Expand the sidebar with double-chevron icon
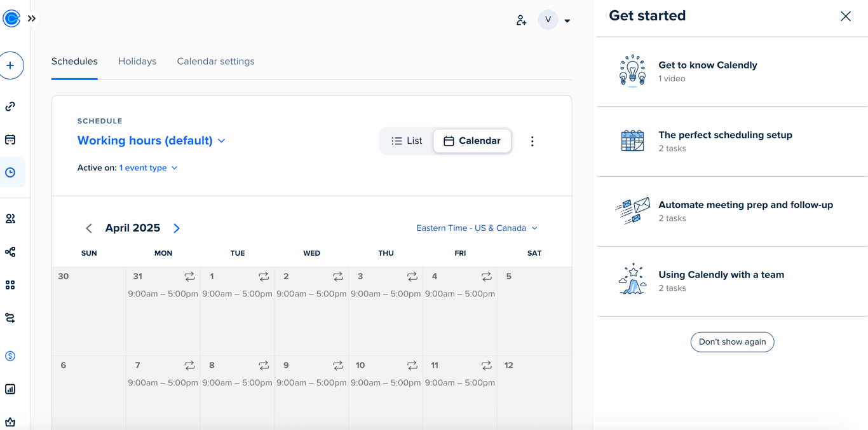 [x=32, y=18]
